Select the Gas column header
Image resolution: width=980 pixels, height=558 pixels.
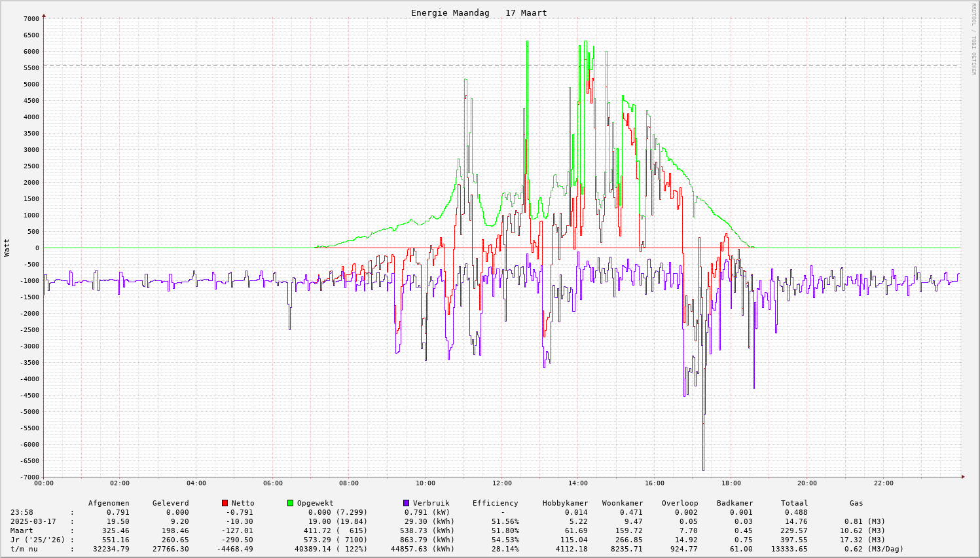pos(856,503)
